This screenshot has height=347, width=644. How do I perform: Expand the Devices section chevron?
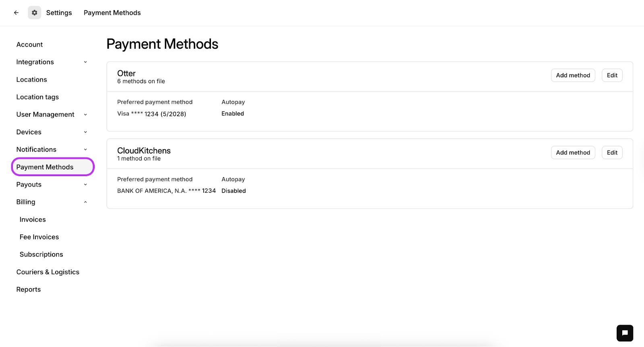click(x=85, y=132)
